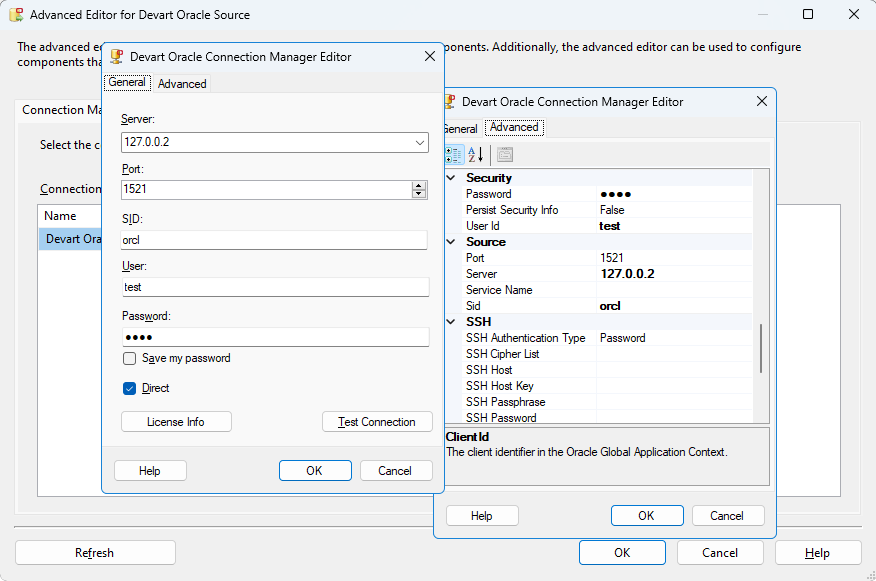Viewport: 876px width, 581px height.
Task: Click the Alphabetical sort icon
Action: [476, 154]
